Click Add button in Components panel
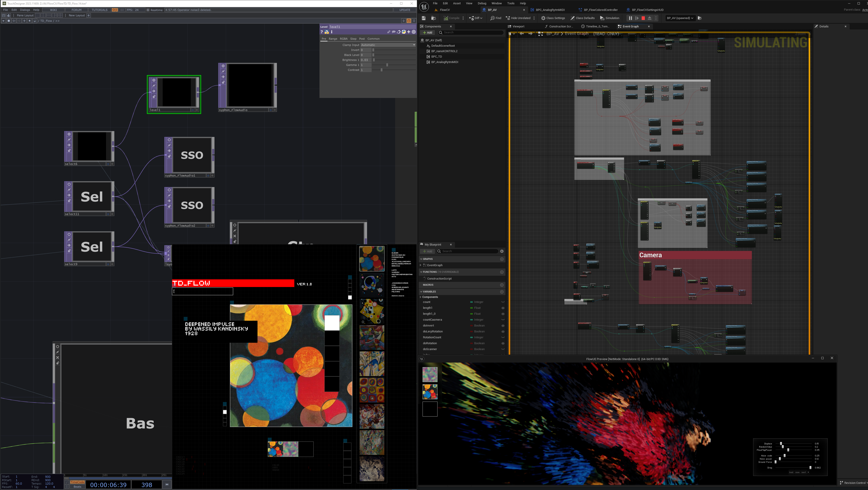The width and height of the screenshot is (868, 490). [427, 33]
